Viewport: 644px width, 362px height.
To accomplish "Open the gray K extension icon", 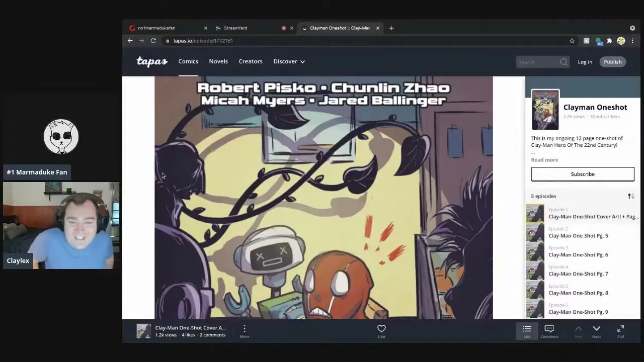I will 586,41.
